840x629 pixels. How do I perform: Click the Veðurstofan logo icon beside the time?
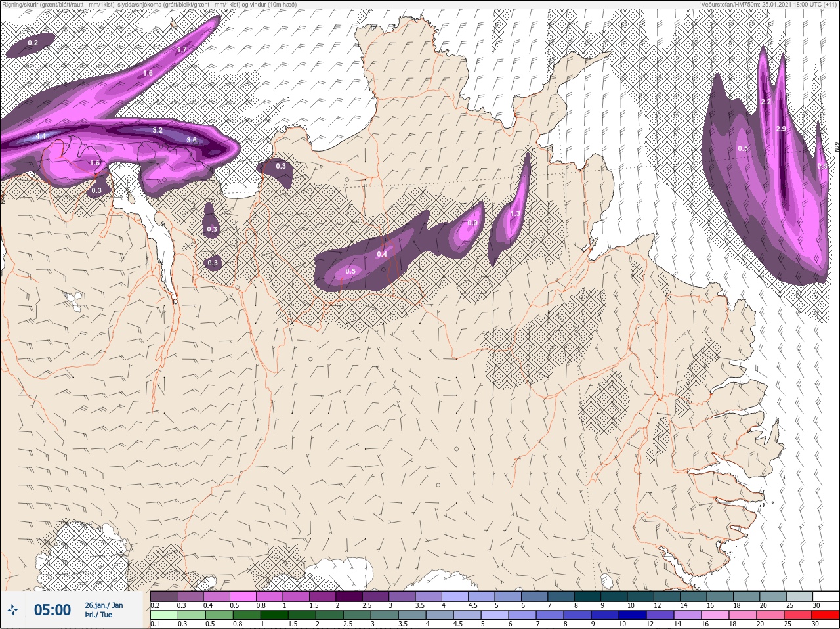pos(13,610)
